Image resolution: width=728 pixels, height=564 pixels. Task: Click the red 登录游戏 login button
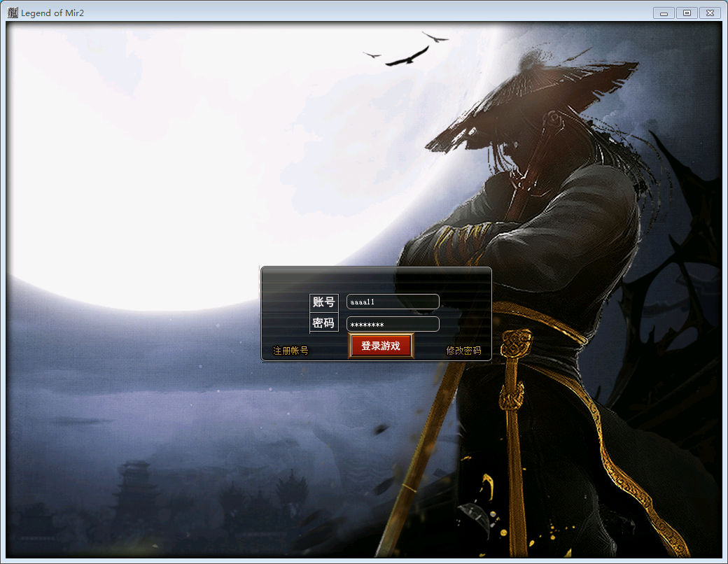click(x=381, y=346)
